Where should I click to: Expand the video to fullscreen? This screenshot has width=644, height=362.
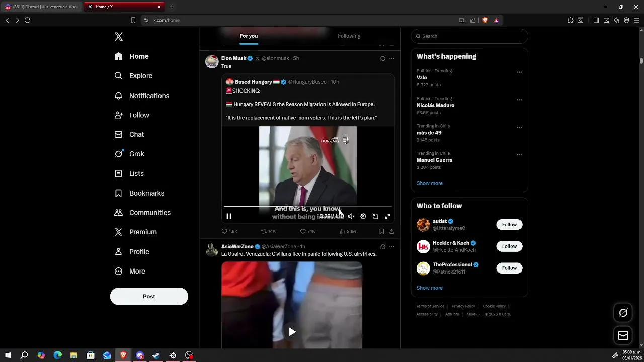point(387,216)
